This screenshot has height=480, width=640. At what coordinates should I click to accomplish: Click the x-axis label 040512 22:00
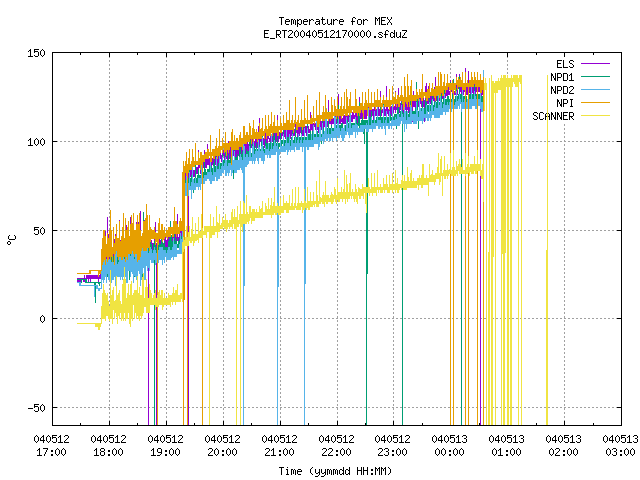pos(336,445)
